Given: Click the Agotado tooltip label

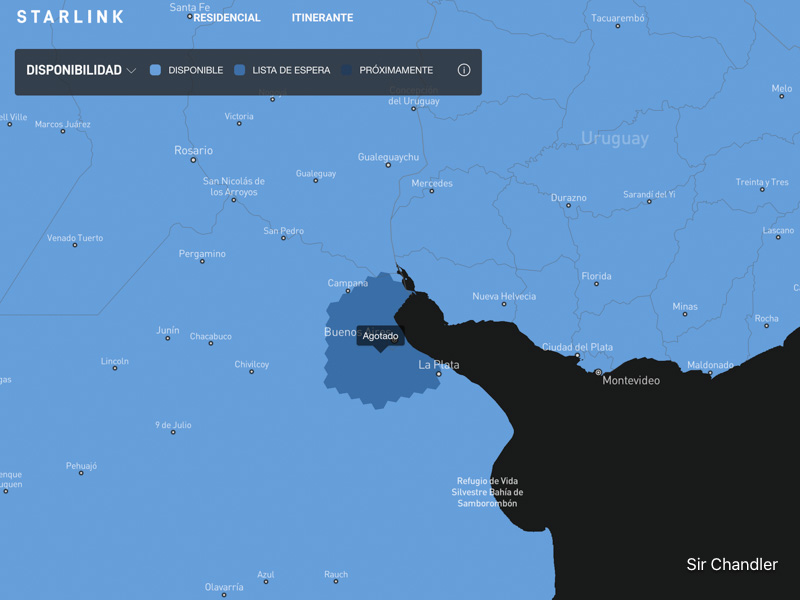Looking at the screenshot, I should click(x=380, y=336).
